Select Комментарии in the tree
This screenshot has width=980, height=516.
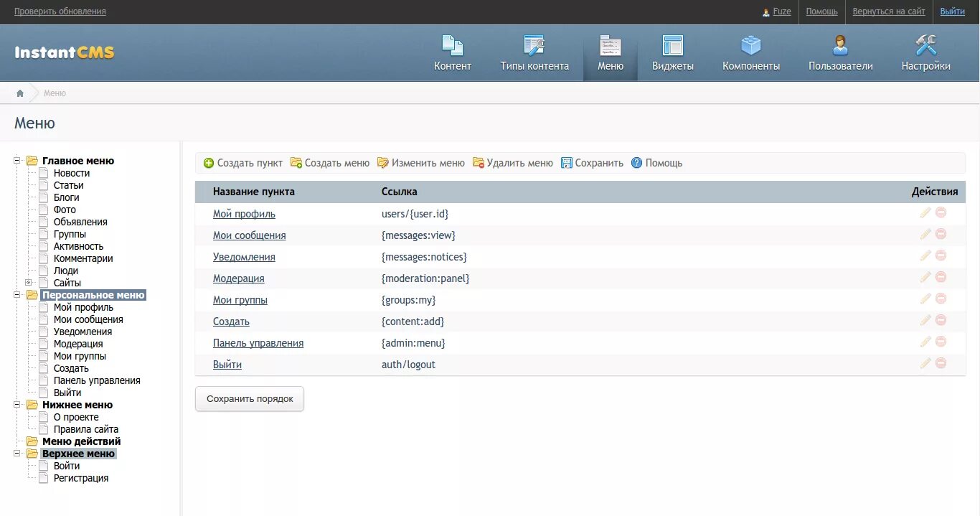tap(83, 258)
